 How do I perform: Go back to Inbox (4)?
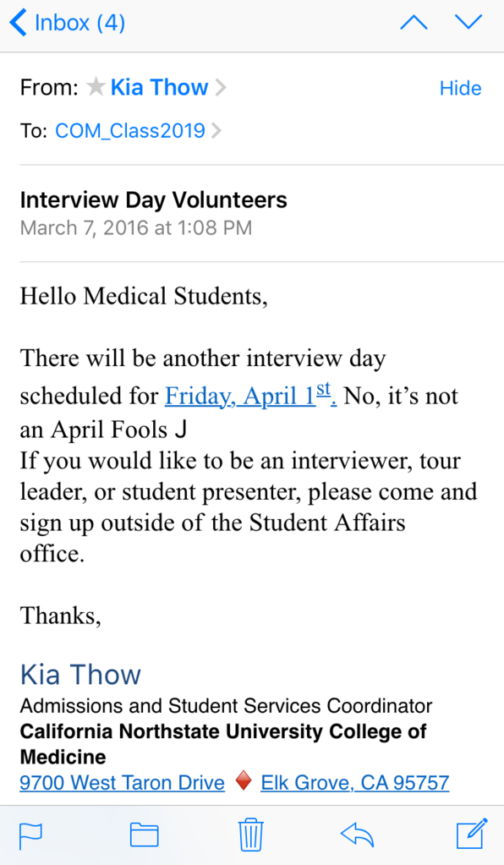[x=68, y=23]
